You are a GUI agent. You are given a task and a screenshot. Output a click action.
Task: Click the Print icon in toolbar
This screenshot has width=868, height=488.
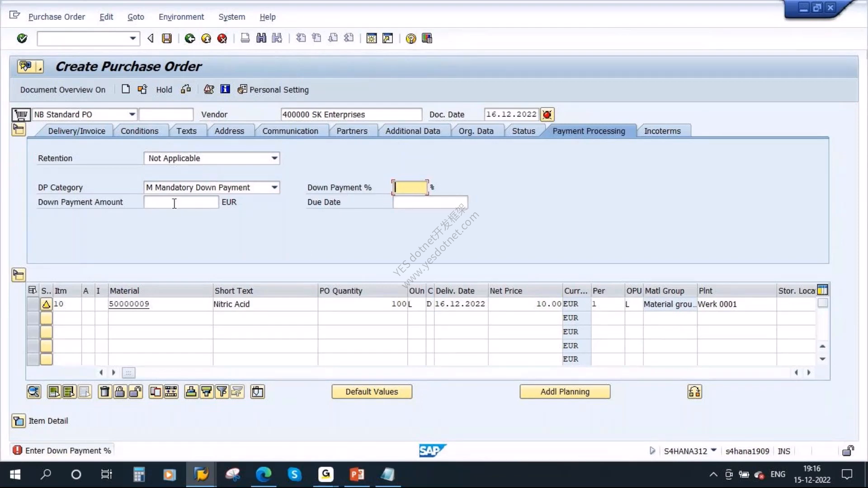245,38
